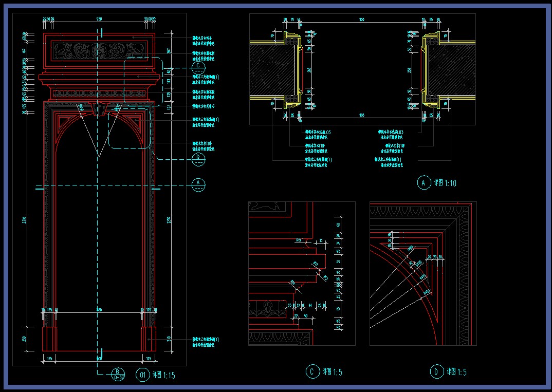Image resolution: width=552 pixels, height=392 pixels.
Task: Click the right hatched wall section in detail A
Action: (452, 70)
